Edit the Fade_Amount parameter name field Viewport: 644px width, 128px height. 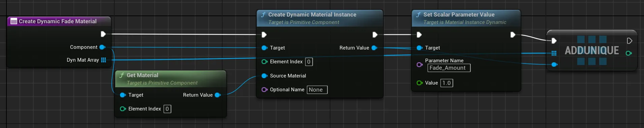point(449,68)
